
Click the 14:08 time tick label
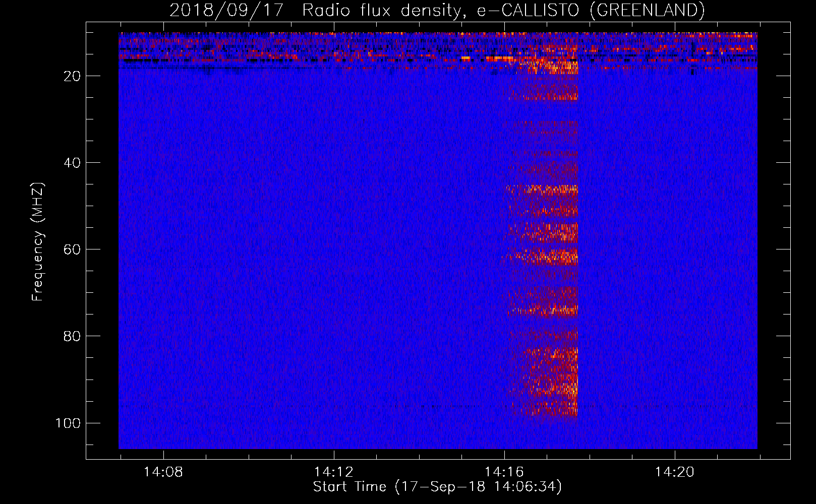[x=163, y=472]
